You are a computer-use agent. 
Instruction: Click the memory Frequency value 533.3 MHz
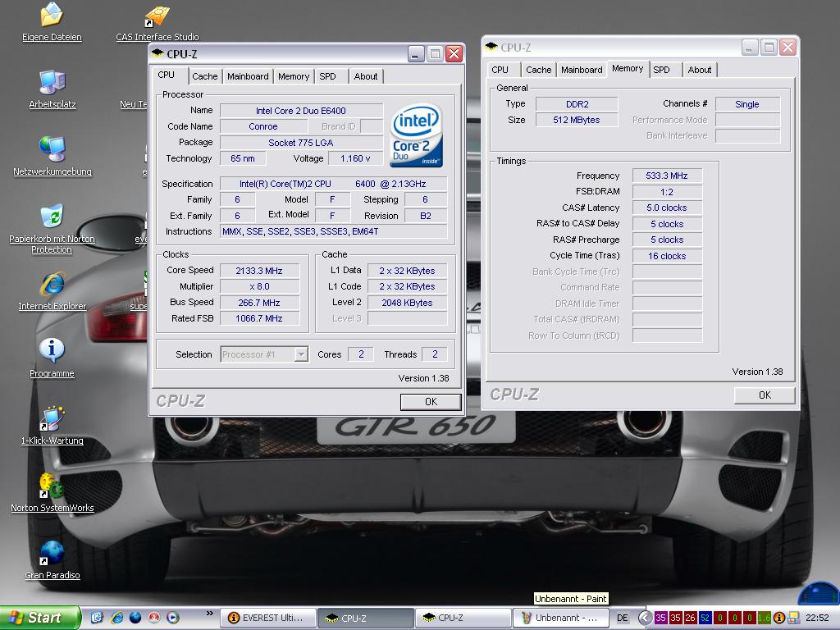coord(667,176)
